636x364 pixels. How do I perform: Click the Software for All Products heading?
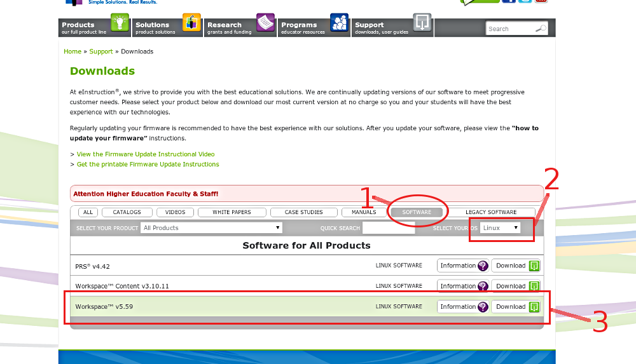pos(307,245)
